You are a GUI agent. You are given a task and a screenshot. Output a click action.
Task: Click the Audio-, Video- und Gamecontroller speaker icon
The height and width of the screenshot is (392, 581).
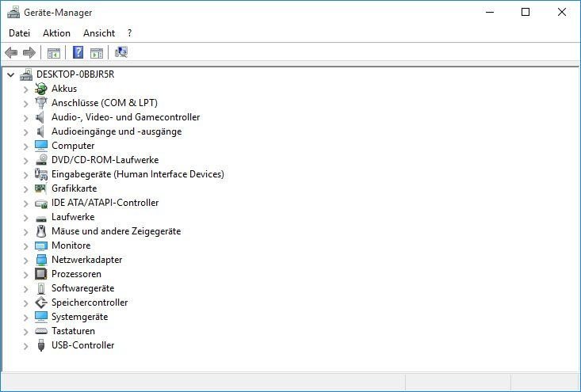coord(40,117)
